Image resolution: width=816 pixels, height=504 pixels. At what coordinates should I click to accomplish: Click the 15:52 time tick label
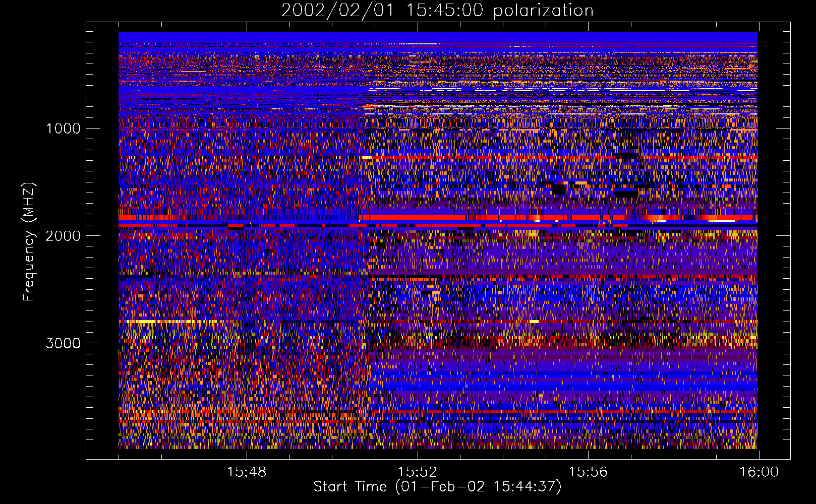417,472
